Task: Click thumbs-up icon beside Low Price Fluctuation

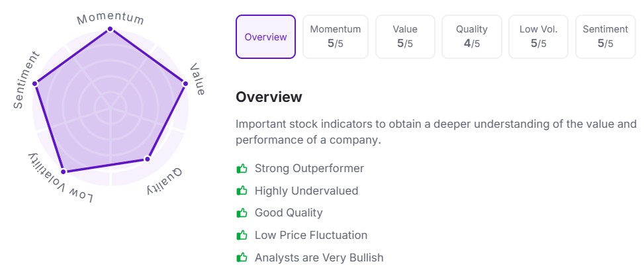Action: tap(242, 236)
